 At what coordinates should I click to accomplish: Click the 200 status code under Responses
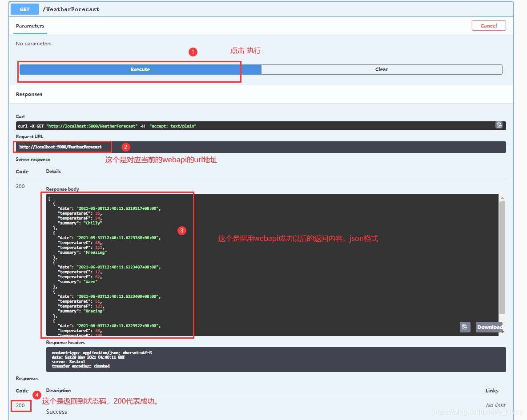coord(20,405)
